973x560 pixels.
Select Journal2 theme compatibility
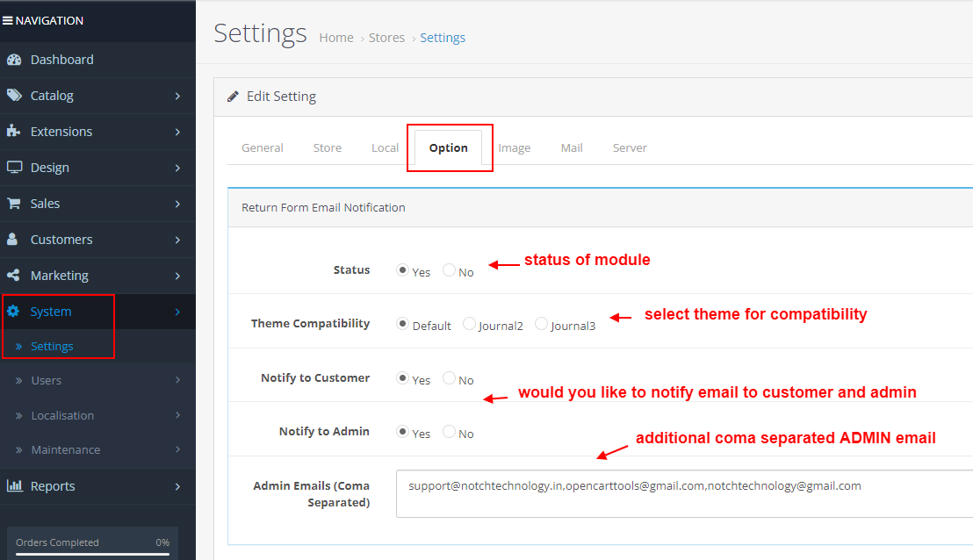tap(469, 324)
